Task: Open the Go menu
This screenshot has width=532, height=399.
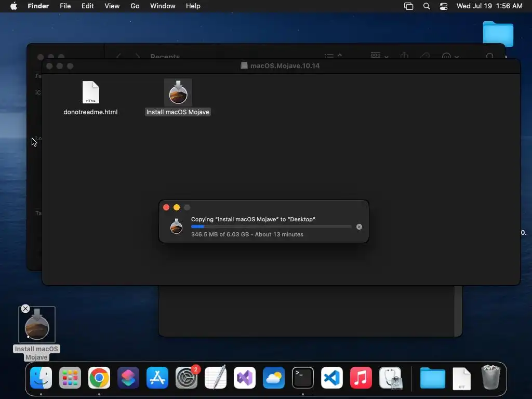Action: point(135,6)
